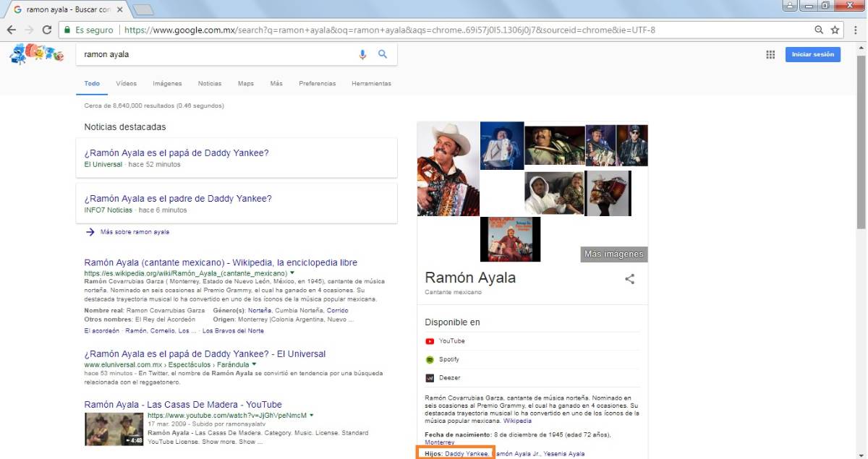Reload the page

tap(45, 30)
